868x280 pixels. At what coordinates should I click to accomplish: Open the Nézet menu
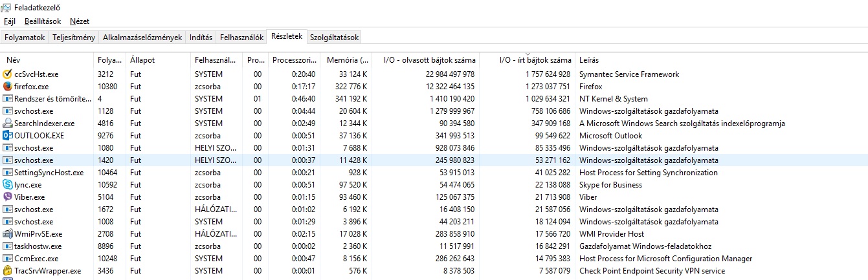(80, 21)
